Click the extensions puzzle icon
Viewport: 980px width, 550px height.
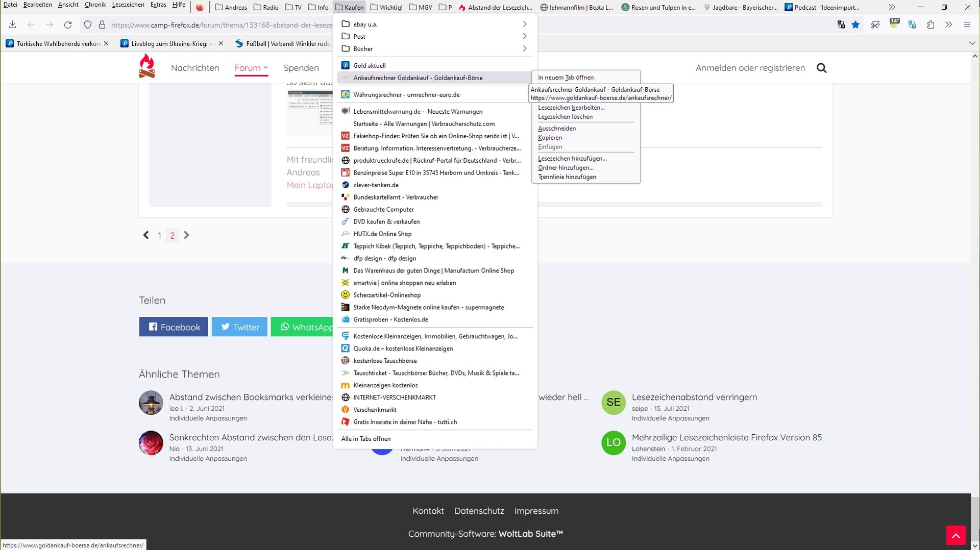[x=930, y=24]
